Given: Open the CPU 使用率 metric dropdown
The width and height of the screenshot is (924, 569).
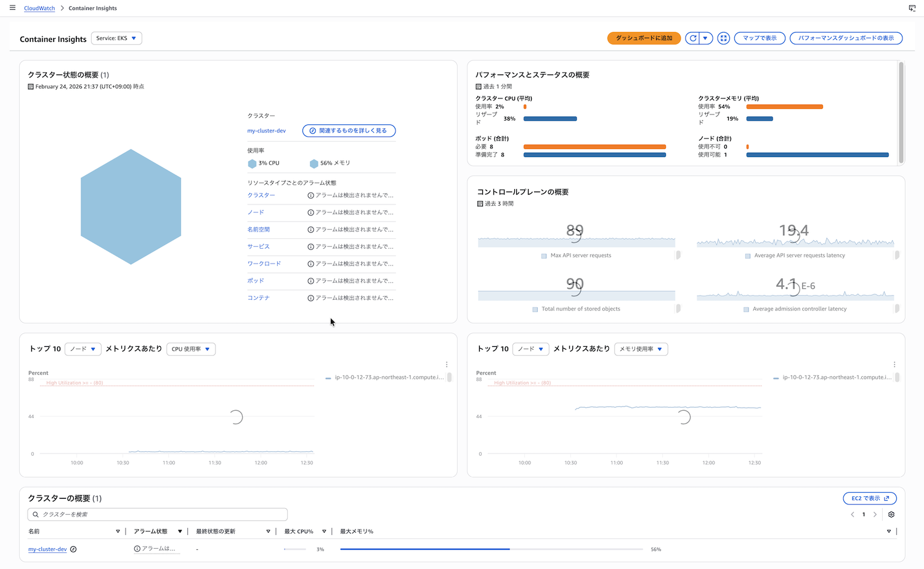Looking at the screenshot, I should click(191, 349).
